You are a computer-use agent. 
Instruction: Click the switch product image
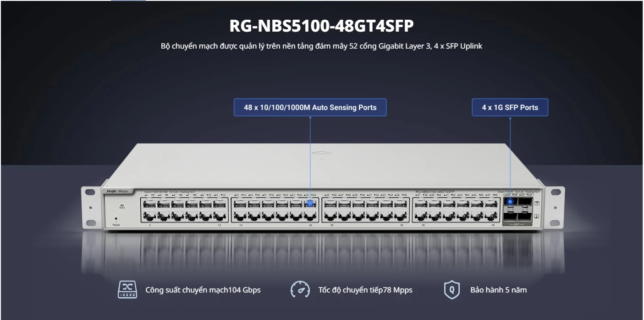pos(322,188)
